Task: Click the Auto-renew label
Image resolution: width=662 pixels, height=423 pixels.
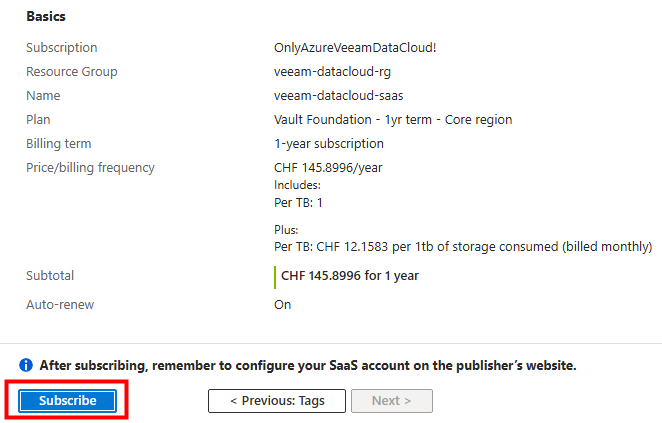Action: click(x=60, y=305)
